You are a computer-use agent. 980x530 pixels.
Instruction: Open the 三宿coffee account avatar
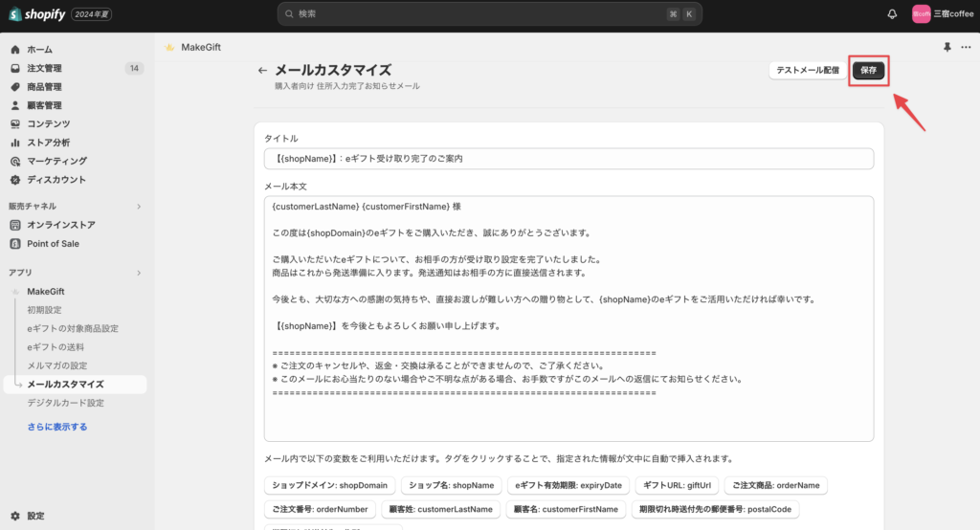click(x=922, y=13)
